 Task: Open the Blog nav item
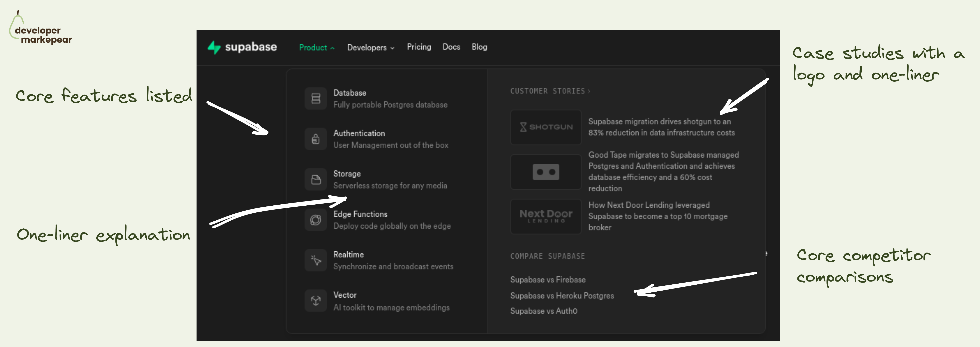point(479,47)
